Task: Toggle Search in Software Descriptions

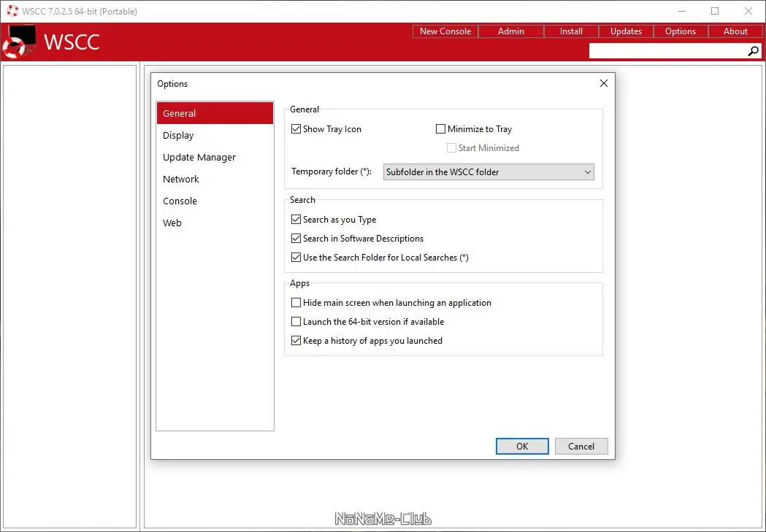Action: pyautogui.click(x=296, y=238)
